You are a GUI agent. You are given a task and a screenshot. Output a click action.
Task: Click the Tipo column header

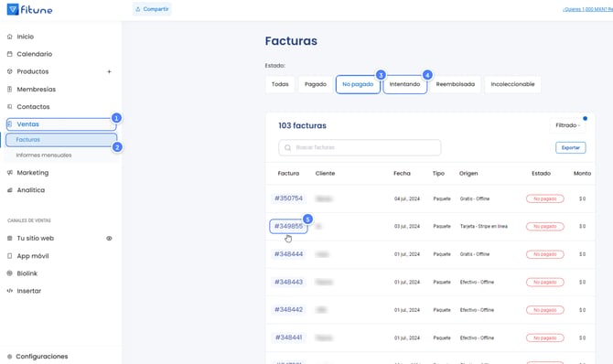pyautogui.click(x=438, y=173)
